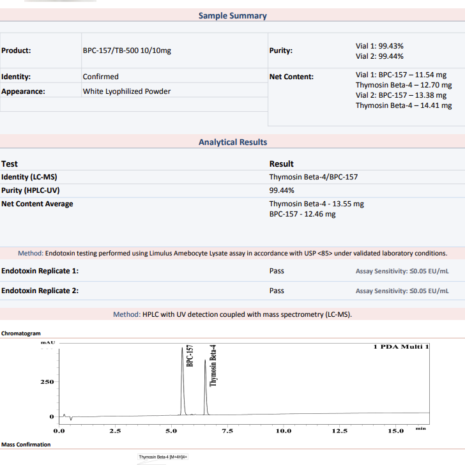Click the Product: label
The height and width of the screenshot is (465, 465).
16,51
